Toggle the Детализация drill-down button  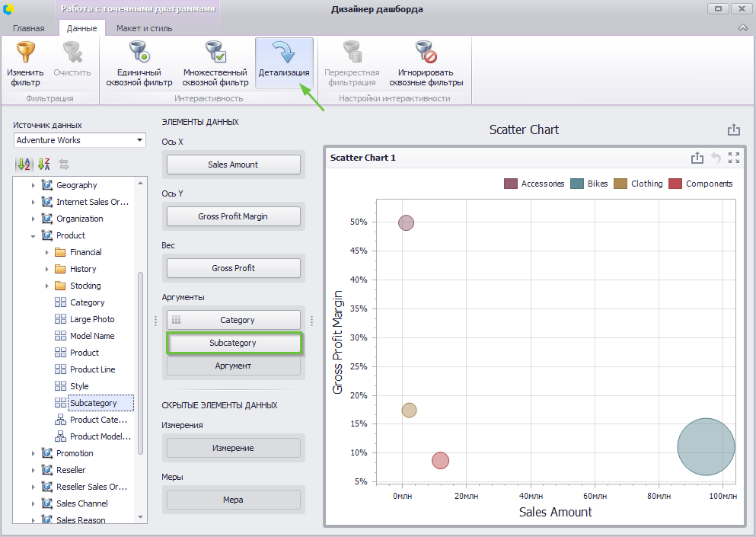[x=284, y=63]
